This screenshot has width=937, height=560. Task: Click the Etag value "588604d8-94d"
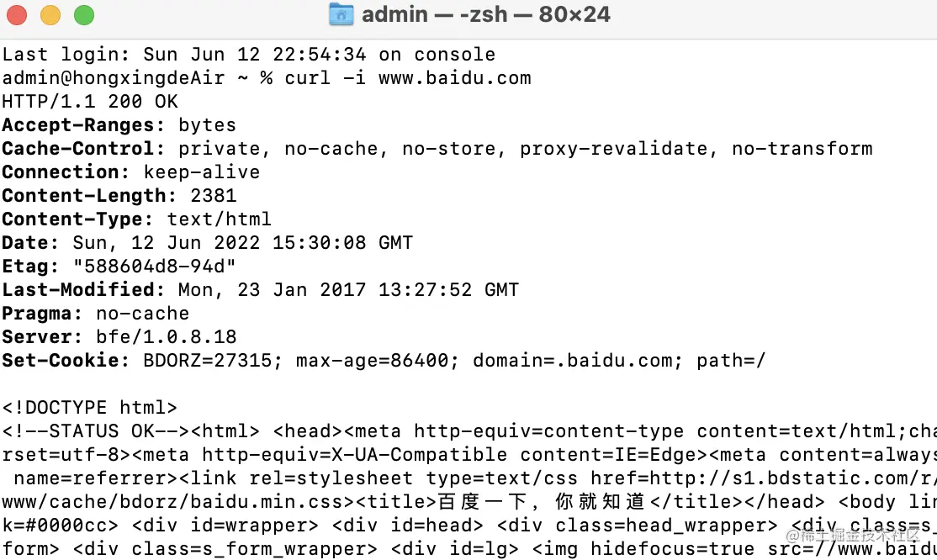pos(155,267)
